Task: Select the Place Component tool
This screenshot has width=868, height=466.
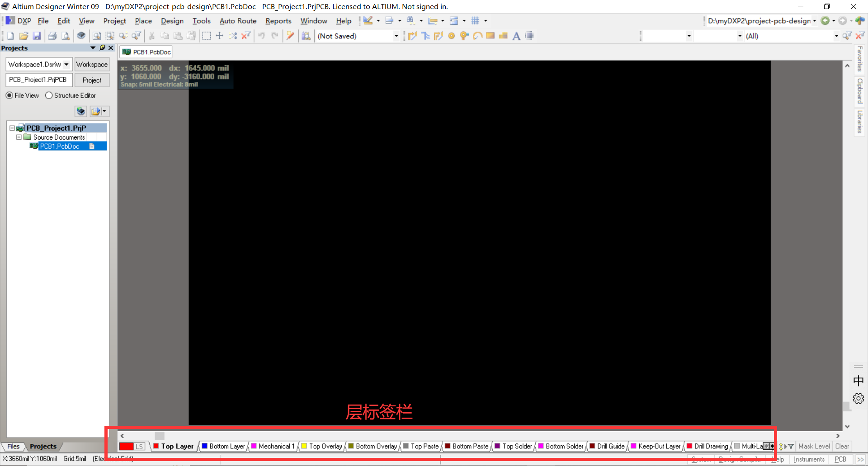Action: click(529, 36)
